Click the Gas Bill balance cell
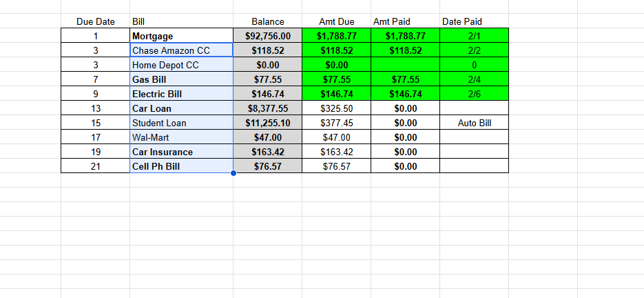 point(267,79)
